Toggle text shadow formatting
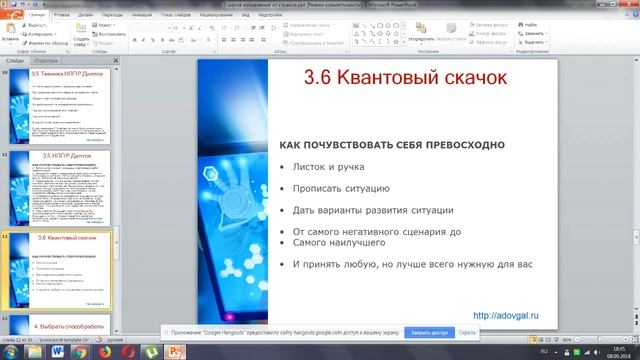Viewport: 640px width, 360px height. 162,40
